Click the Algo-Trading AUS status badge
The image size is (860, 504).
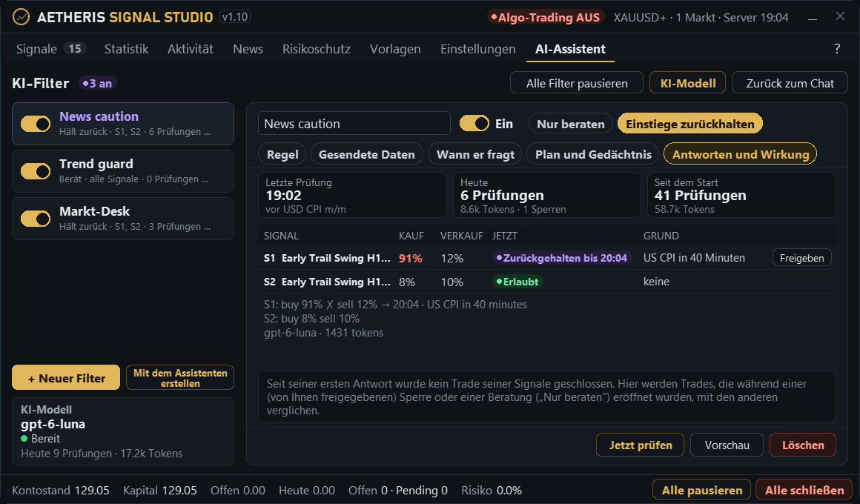coord(546,18)
